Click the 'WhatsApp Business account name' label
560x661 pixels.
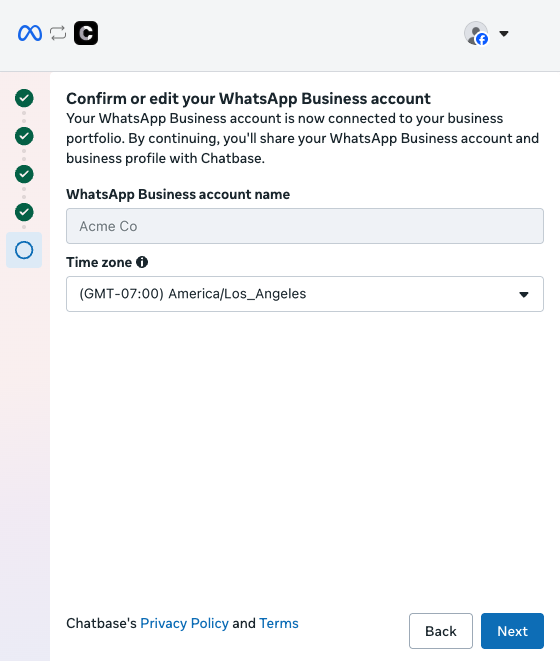178,194
